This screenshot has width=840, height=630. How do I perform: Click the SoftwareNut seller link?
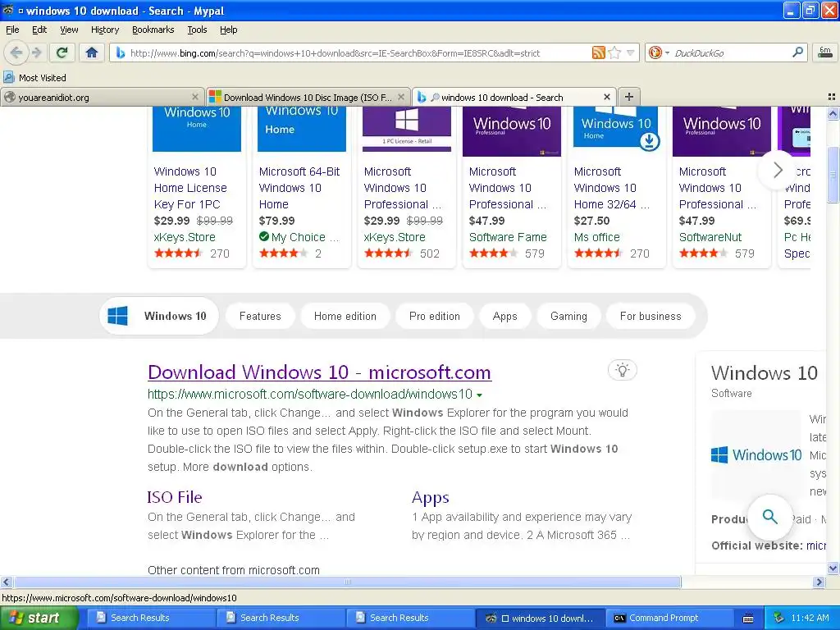710,237
